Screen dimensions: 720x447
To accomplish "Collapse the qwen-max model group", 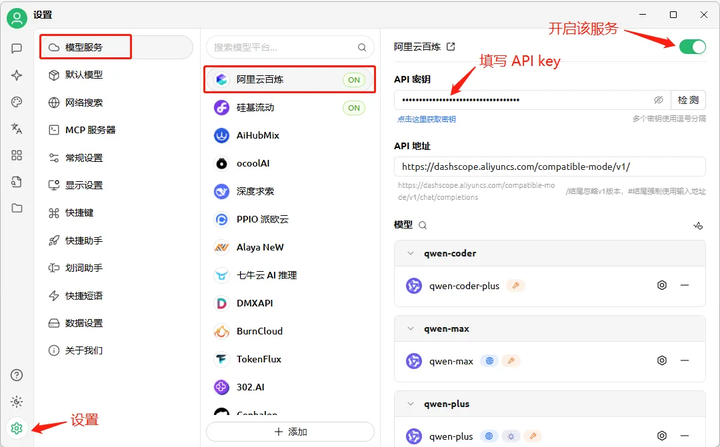I will [x=411, y=328].
